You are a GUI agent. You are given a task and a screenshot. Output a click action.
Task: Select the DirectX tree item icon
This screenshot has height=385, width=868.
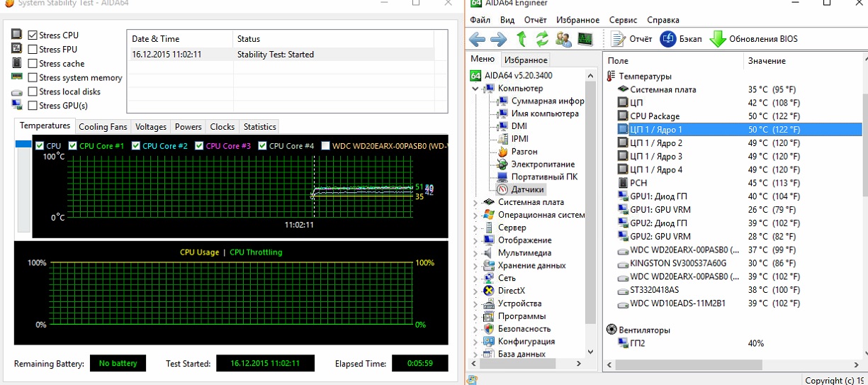488,291
